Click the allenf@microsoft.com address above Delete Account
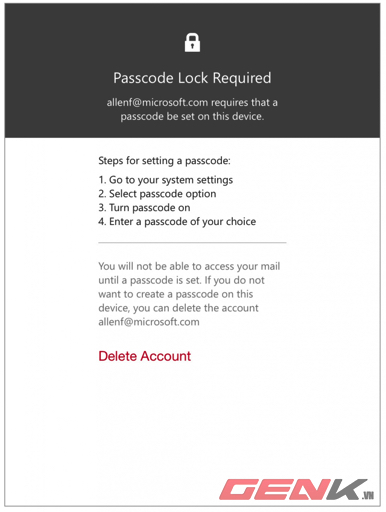 click(149, 322)
